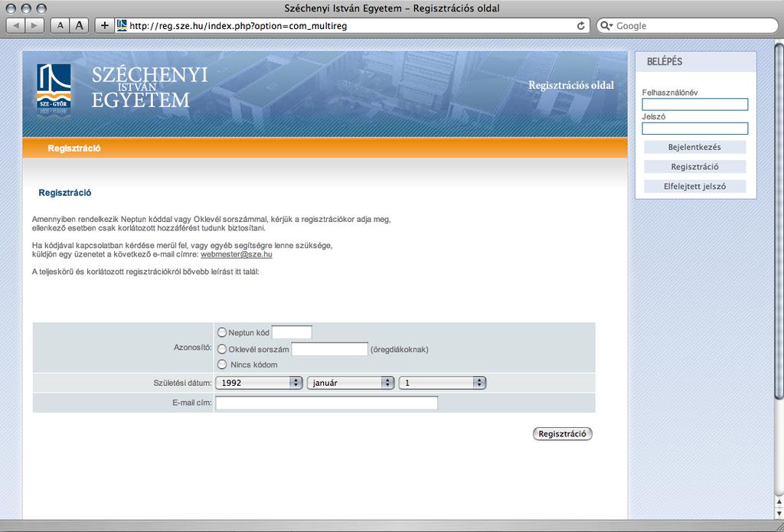Viewport: 784px width, 532px height.
Task: Click the Születési dátum: label
Action: (x=182, y=383)
